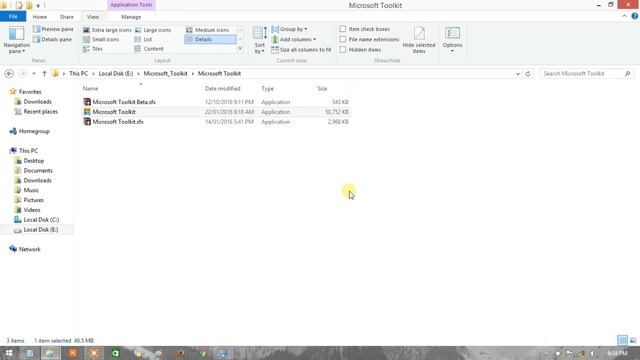Open the Group by dropdown
640x360 pixels.
tap(289, 29)
